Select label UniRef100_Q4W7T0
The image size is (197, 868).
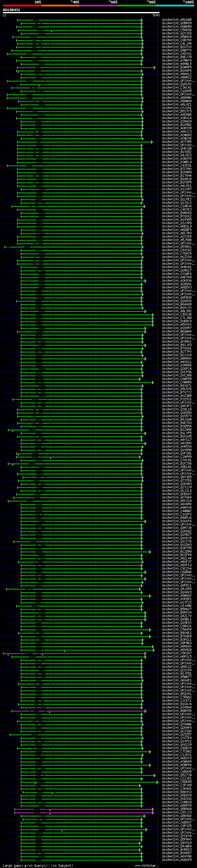[177, 50]
